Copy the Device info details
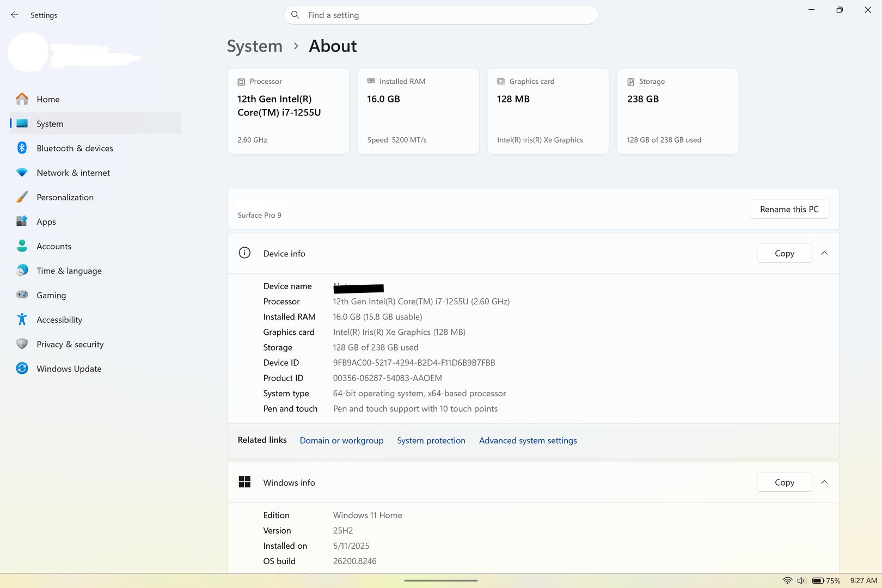 click(785, 253)
